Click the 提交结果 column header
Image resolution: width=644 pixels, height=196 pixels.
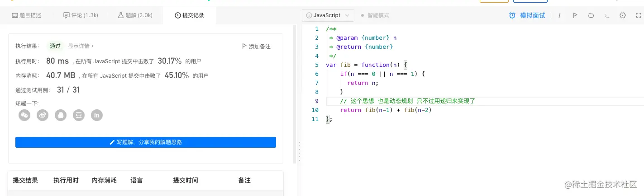pos(25,180)
